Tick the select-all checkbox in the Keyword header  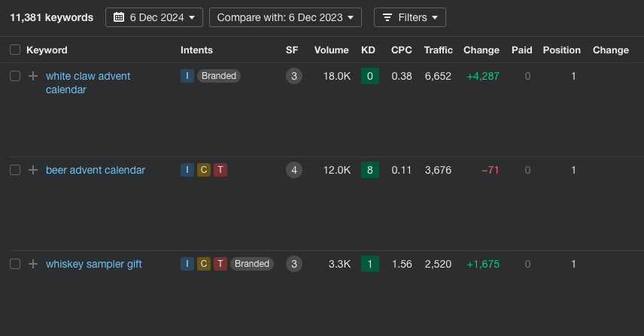pyautogui.click(x=15, y=50)
